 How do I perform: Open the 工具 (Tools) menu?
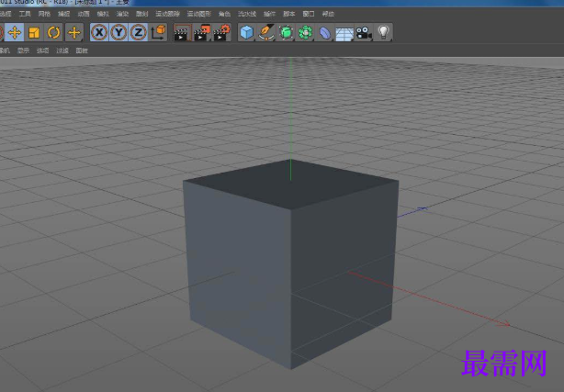point(25,14)
